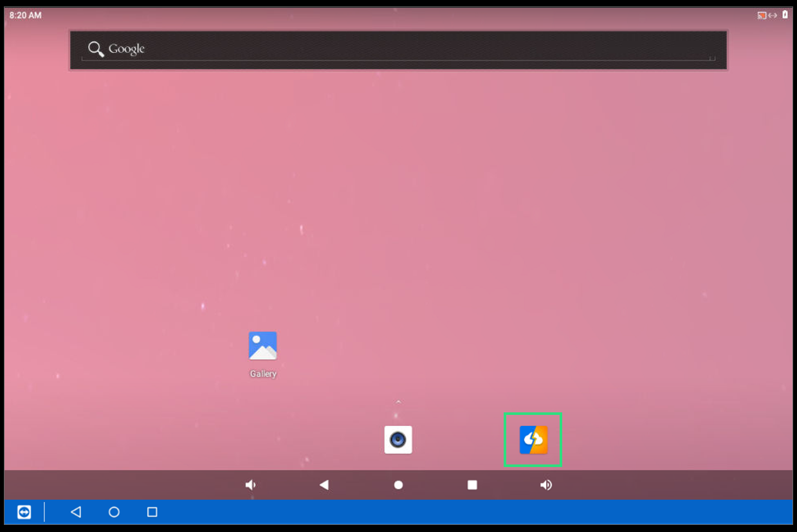Click the outlined recents square in blue bar
This screenshot has height=532, width=797.
click(152, 512)
